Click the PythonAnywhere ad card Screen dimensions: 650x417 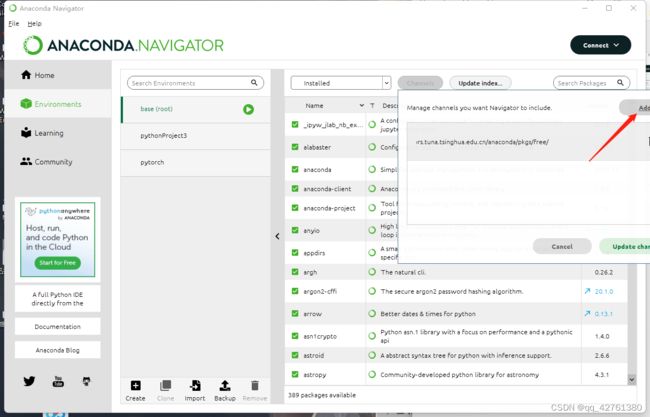[x=58, y=240]
